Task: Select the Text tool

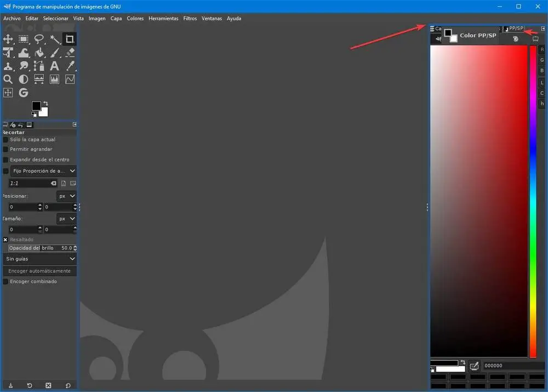Action: [x=54, y=66]
